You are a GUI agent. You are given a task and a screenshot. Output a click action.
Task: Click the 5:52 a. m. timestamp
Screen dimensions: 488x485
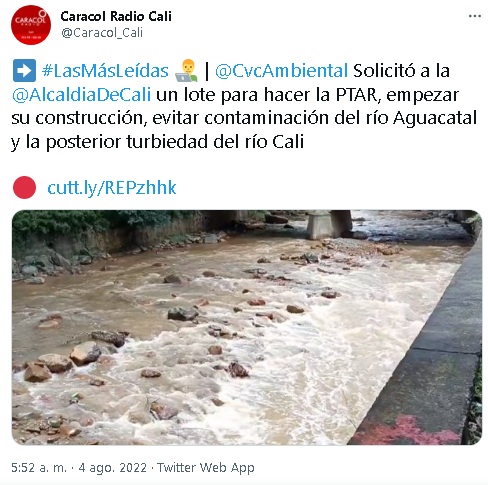39,468
